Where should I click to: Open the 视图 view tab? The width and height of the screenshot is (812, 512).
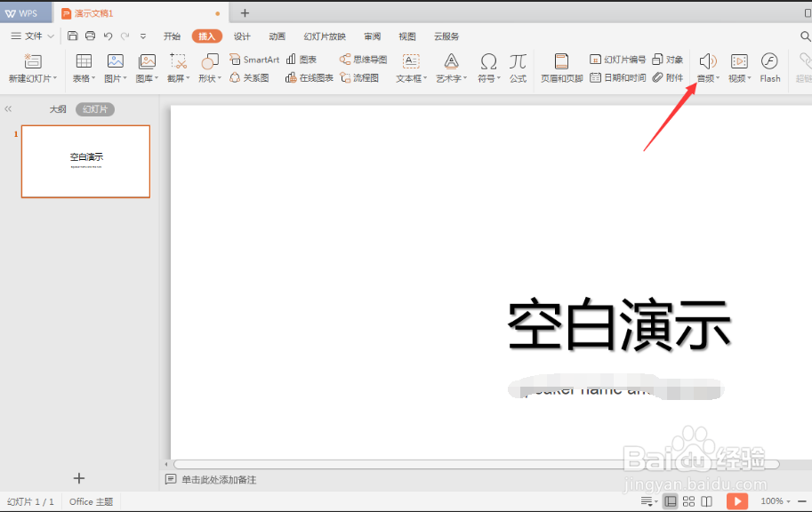(407, 36)
